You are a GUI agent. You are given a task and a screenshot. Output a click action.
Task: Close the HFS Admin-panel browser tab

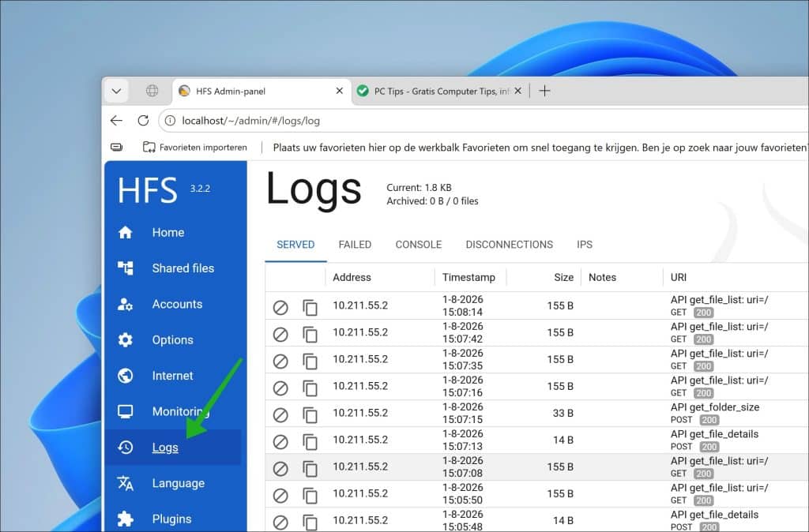(x=340, y=91)
